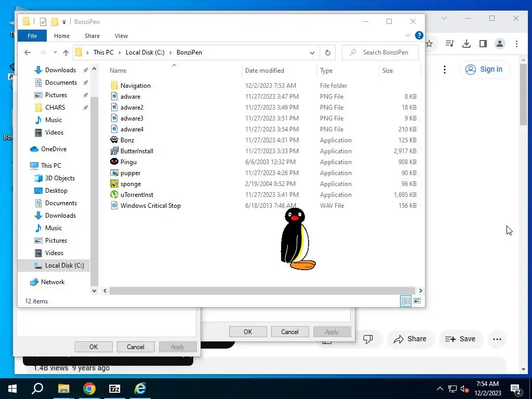Switch to large icons view layout icon
The image size is (532, 399).
[x=417, y=301]
